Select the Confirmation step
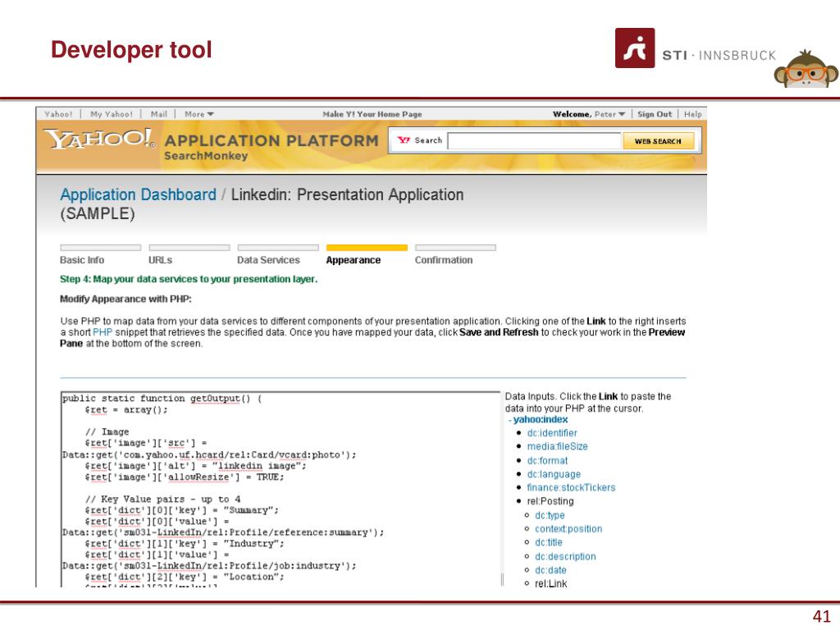 [443, 260]
